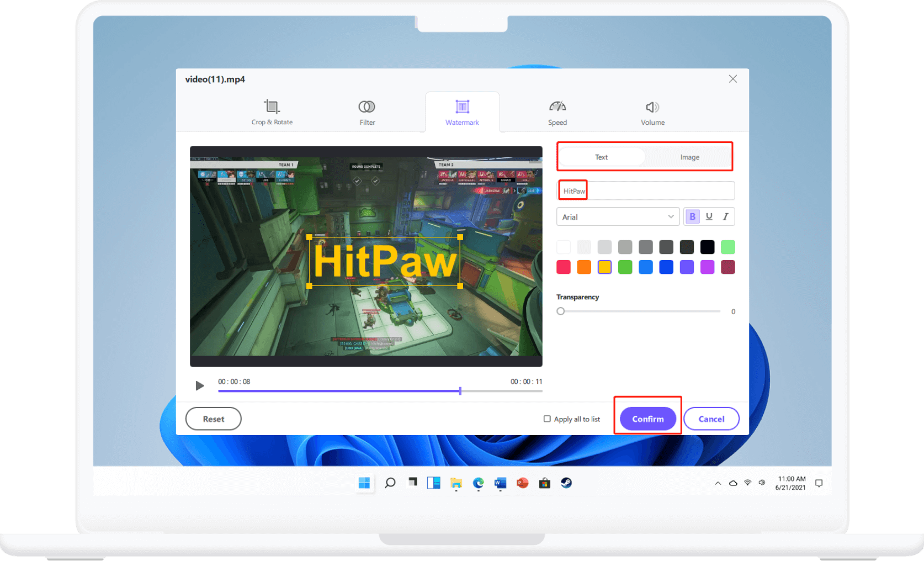Screen dimensions: 924x561
Task: Click the Confirm button
Action: coord(648,419)
